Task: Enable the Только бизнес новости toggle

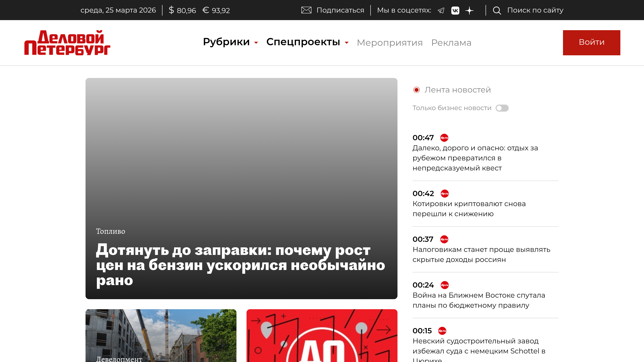Action: [502, 108]
